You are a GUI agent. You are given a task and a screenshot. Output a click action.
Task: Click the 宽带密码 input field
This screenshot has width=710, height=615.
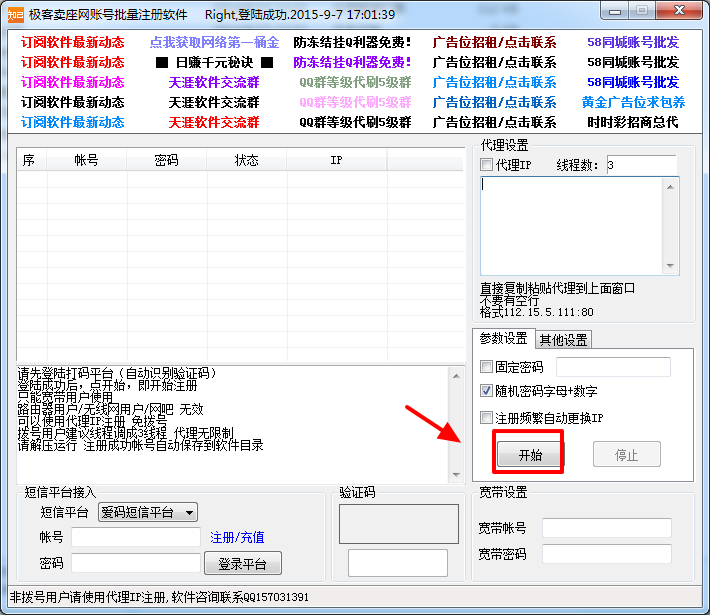point(607,554)
